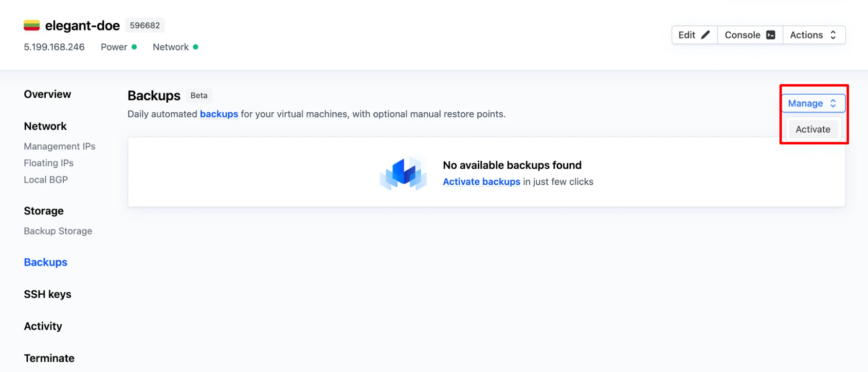Click the terminal icon on Console
Screen dimensions: 868x372
[x=771, y=35]
